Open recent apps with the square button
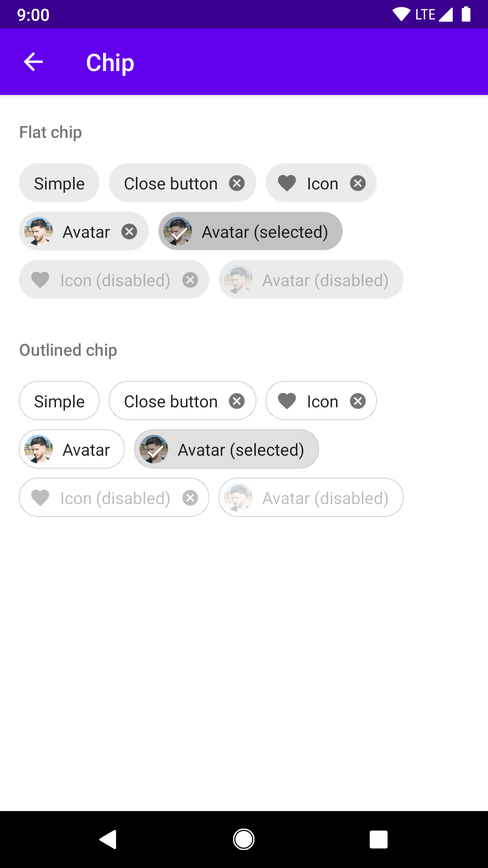This screenshot has width=488, height=868. coord(379,840)
